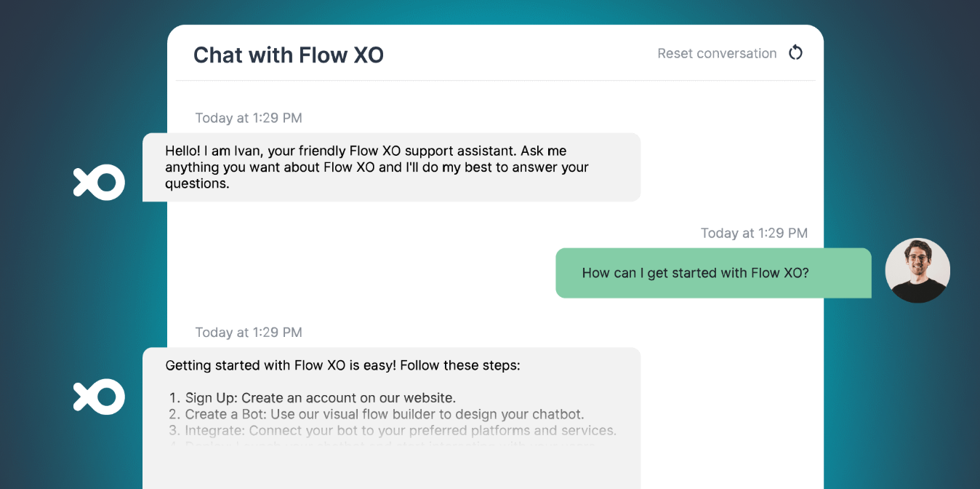Click the Flow XO avatar next to the steps message
This screenshot has height=489, width=980.
click(99, 397)
